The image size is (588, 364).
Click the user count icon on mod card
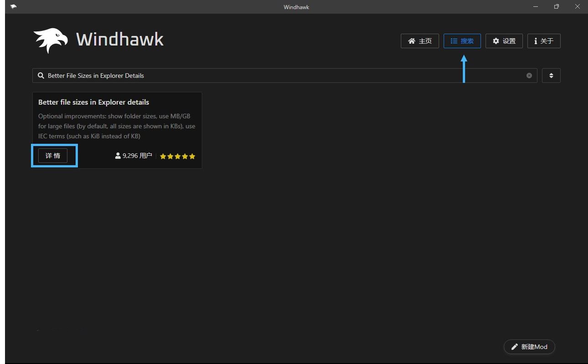point(118,156)
